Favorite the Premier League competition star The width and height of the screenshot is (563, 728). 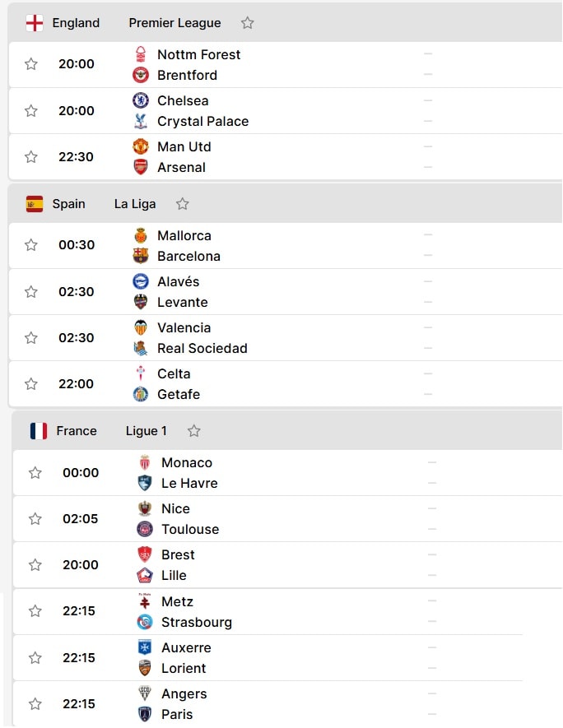click(248, 23)
